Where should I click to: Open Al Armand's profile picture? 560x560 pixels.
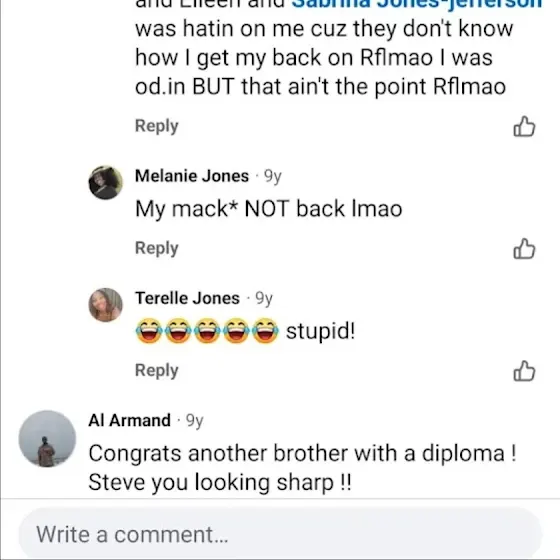tap(47, 439)
